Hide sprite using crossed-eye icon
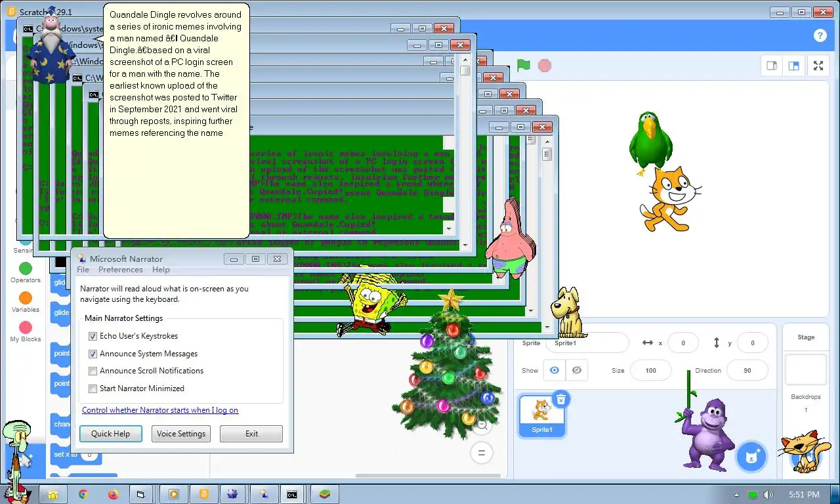 click(577, 370)
